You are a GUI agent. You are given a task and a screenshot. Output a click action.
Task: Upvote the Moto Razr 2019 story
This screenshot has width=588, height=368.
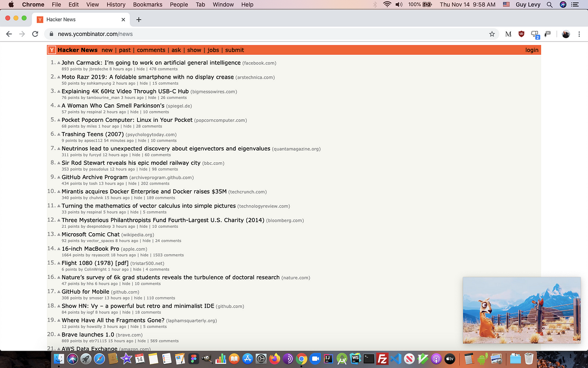point(59,77)
